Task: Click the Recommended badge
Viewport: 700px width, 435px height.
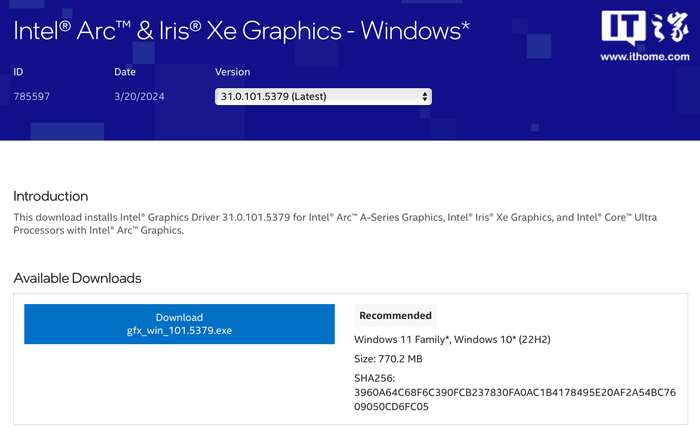Action: click(396, 315)
